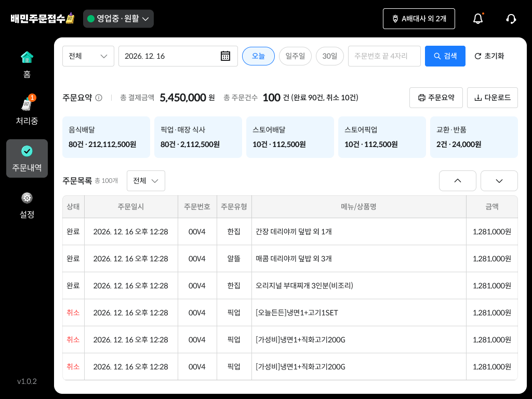Click the 주문번호 끝 4자리 input
This screenshot has width=532, height=399.
tap(384, 56)
